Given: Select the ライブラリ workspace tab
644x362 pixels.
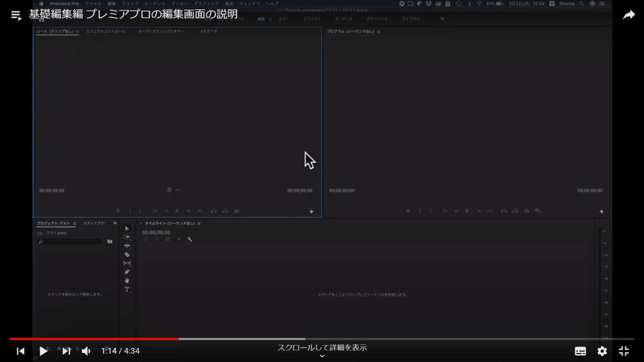Looking at the screenshot, I should pyautogui.click(x=411, y=19).
